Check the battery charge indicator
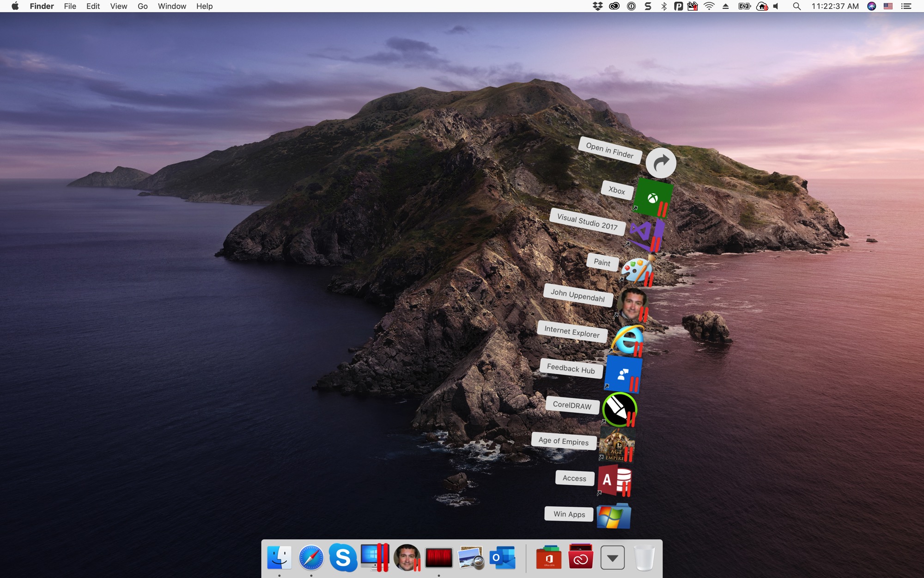The height and width of the screenshot is (578, 924). point(742,6)
